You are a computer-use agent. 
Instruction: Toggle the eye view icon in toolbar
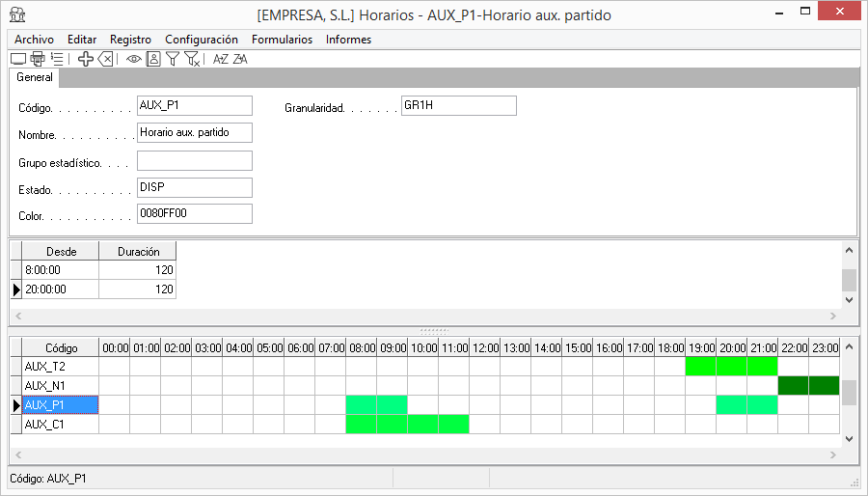tap(134, 59)
